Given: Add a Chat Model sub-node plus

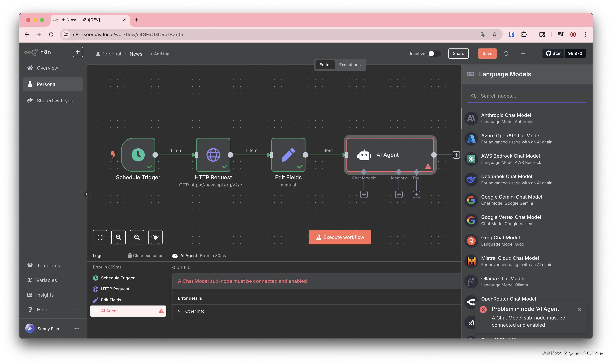Looking at the screenshot, I should (x=364, y=194).
